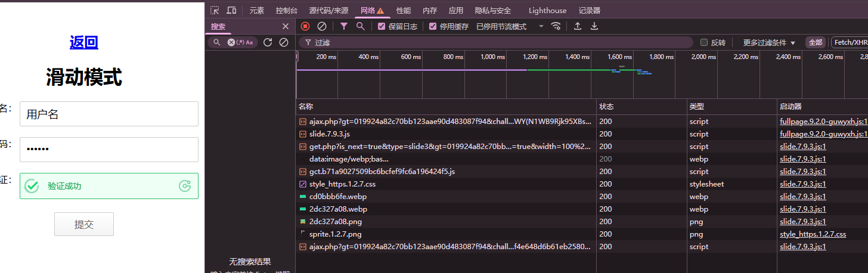Select the sprite.1.2.7.png request row

[582, 234]
